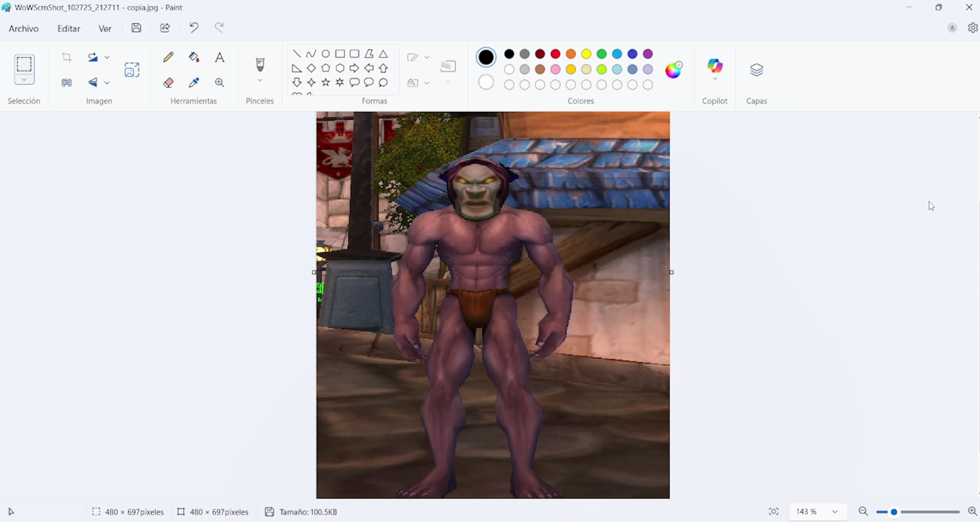Choose the Curve shape

point(311,53)
